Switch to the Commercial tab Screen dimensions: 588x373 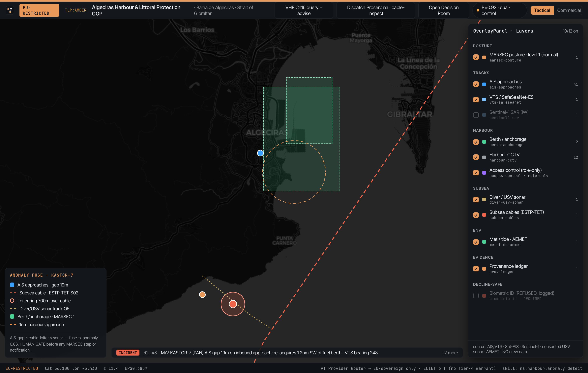pyautogui.click(x=569, y=10)
